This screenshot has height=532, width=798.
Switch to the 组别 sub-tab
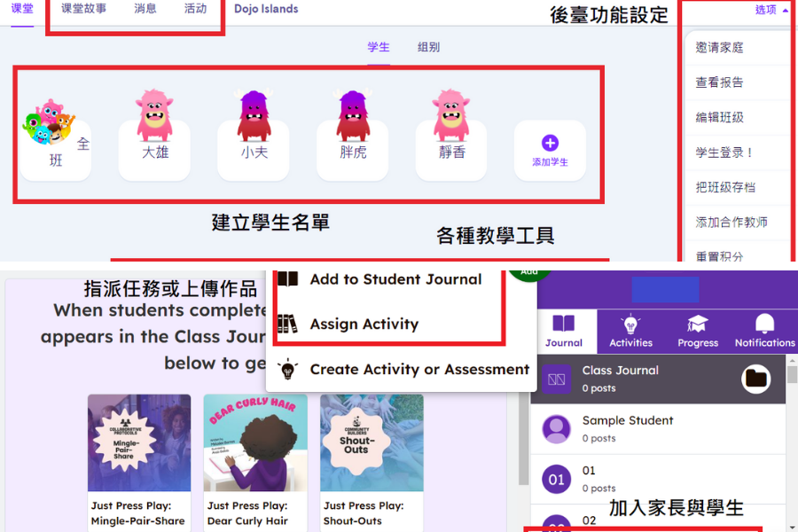point(428,47)
